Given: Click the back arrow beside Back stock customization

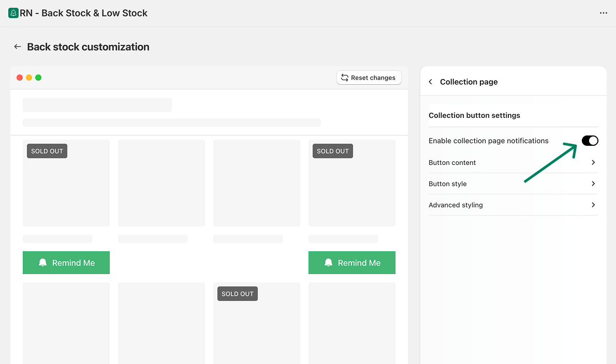Looking at the screenshot, I should 18,47.
